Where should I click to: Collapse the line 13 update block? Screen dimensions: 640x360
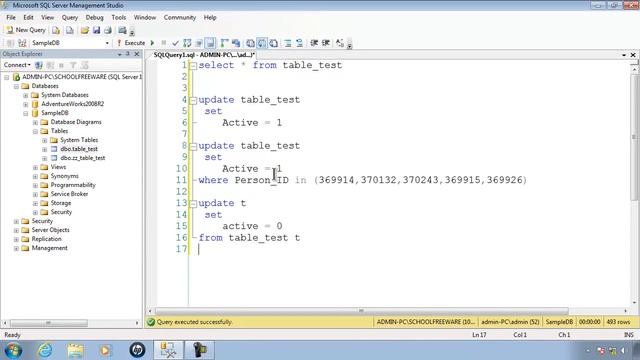(193, 204)
